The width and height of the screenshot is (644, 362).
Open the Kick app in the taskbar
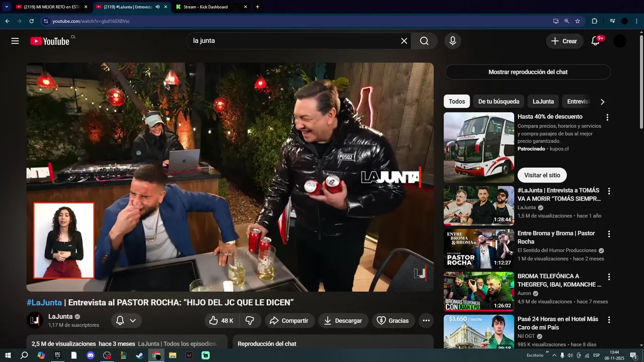tap(205, 355)
